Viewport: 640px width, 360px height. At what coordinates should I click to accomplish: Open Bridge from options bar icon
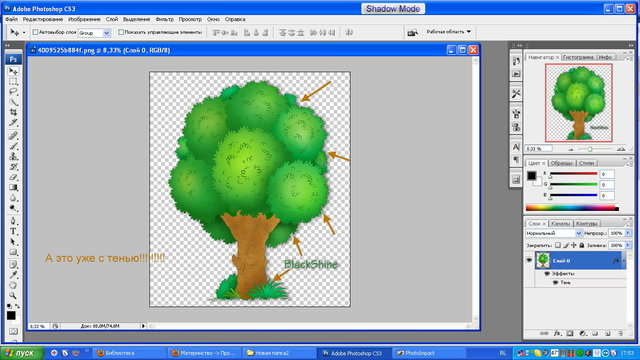[412, 32]
